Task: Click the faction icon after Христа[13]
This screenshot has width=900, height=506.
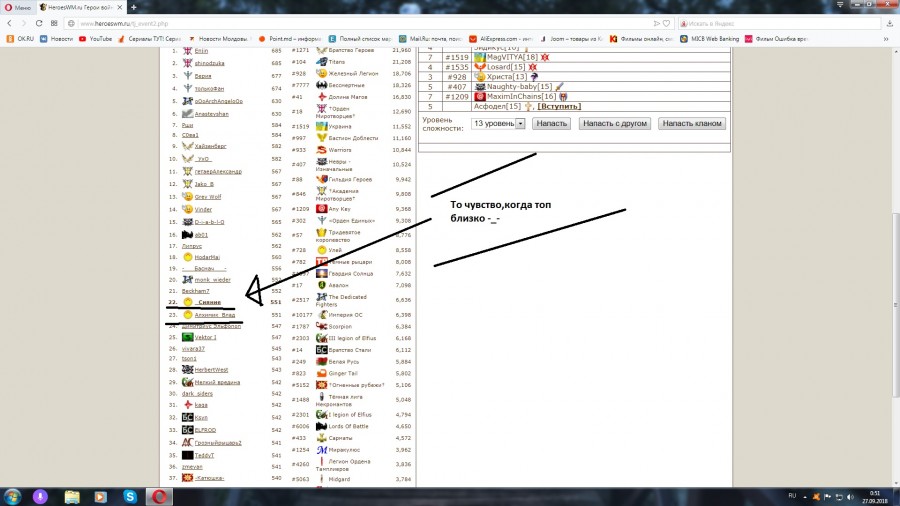Action: (x=534, y=77)
